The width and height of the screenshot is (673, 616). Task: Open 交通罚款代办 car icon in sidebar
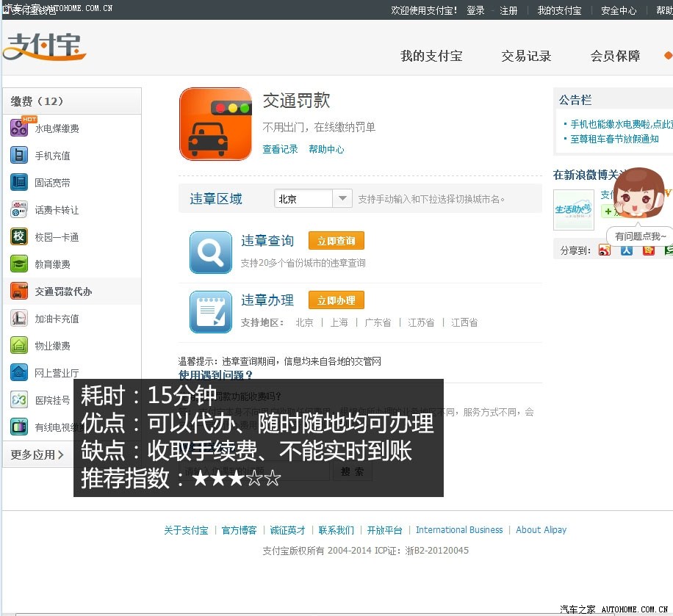(x=19, y=291)
